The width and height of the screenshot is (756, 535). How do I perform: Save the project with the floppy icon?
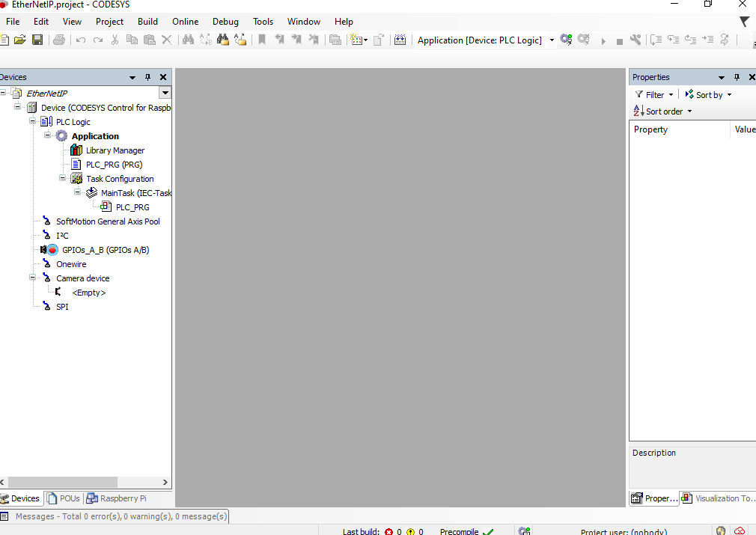[37, 40]
